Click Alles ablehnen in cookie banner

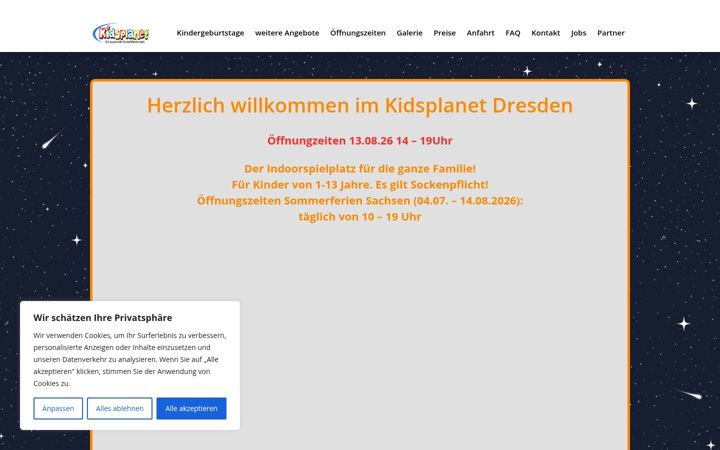pyautogui.click(x=119, y=408)
